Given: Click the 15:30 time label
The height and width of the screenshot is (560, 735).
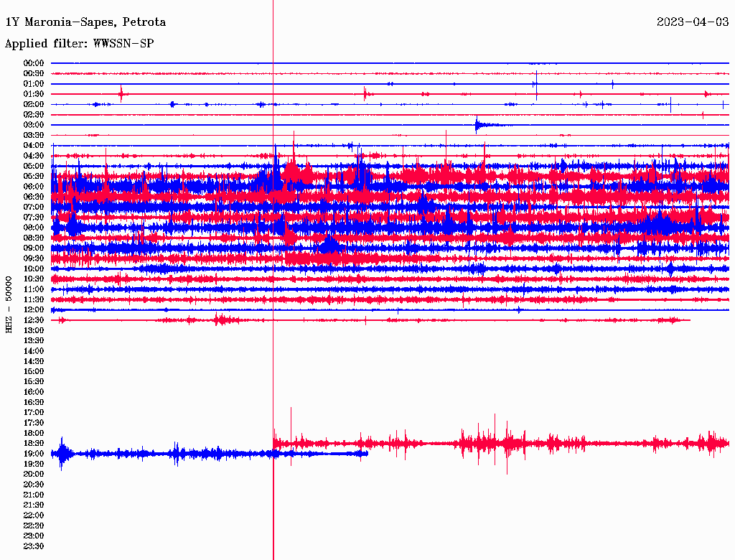Looking at the screenshot, I should coord(34,382).
